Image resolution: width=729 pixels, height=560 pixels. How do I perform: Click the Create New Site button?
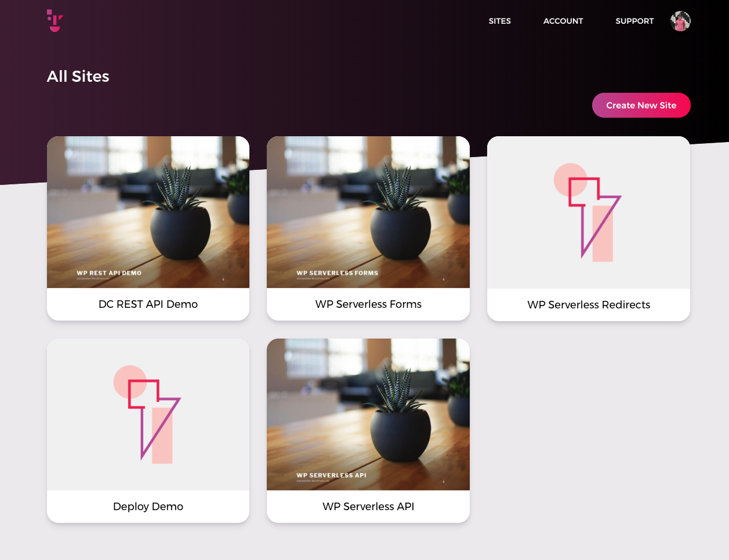click(x=641, y=106)
